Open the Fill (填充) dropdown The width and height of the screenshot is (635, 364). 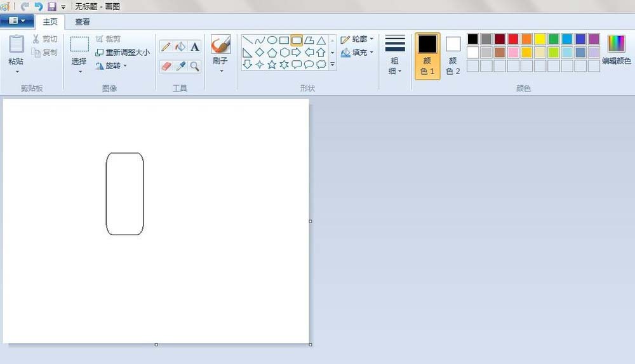[x=357, y=53]
